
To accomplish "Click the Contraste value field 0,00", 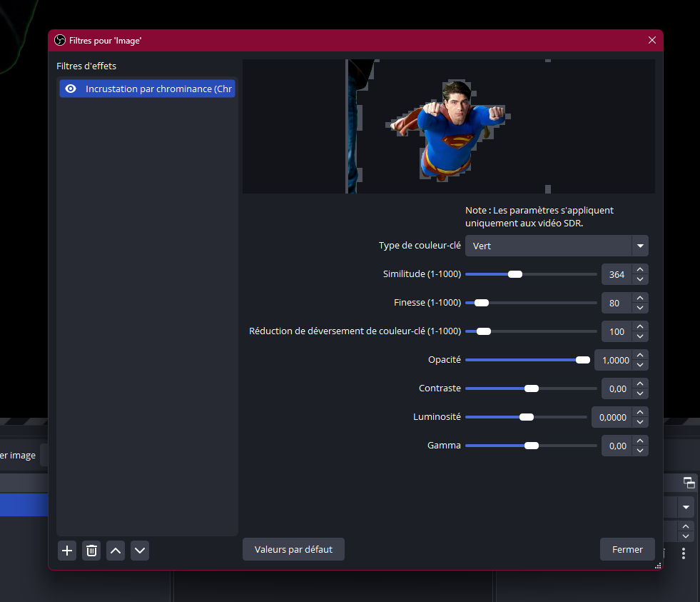I will tap(617, 388).
